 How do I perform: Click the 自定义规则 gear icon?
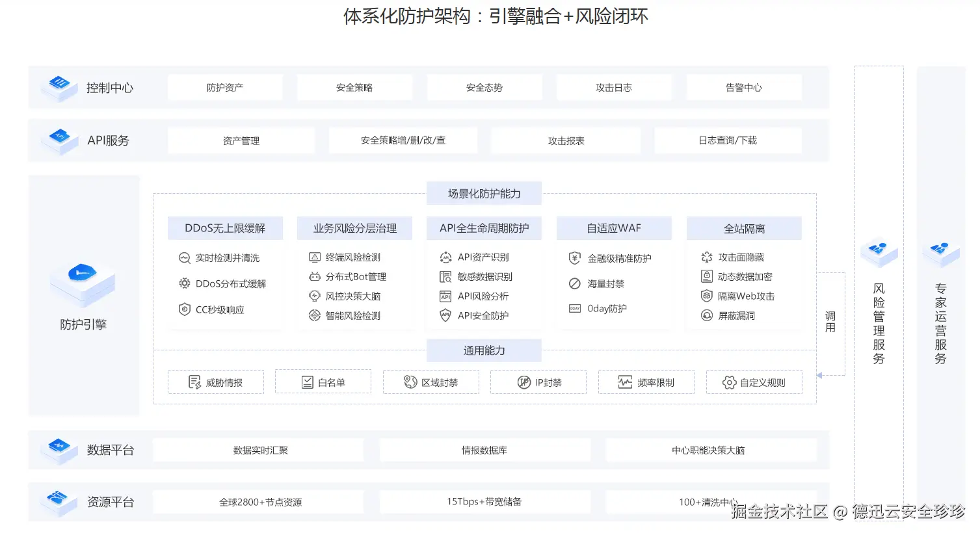(730, 382)
